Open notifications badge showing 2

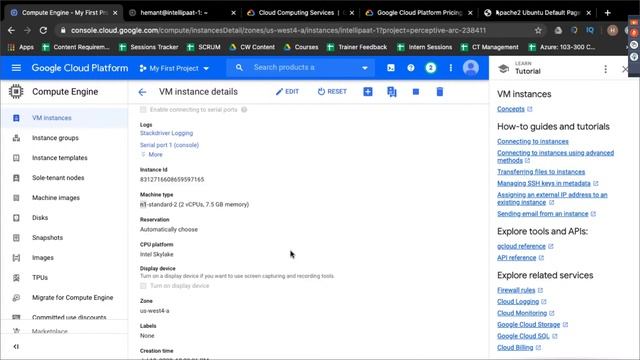pos(430,68)
